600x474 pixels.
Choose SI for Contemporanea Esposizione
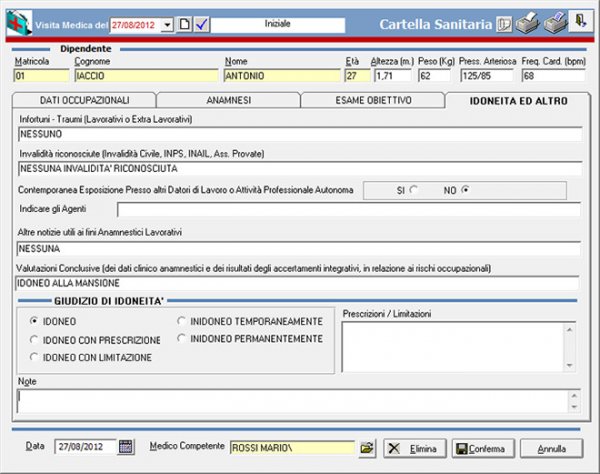pos(413,190)
